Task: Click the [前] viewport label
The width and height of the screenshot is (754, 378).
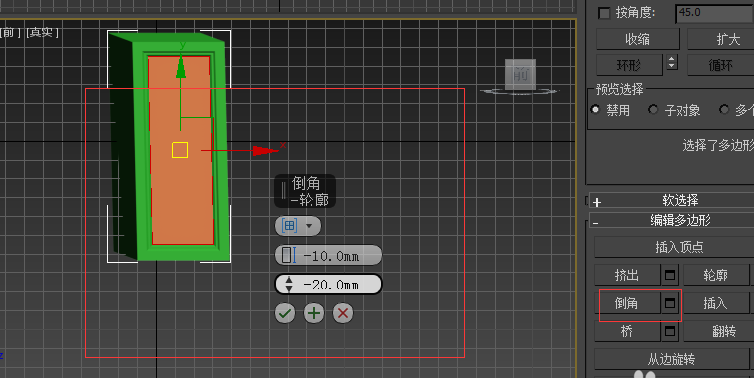Action: click(x=11, y=33)
